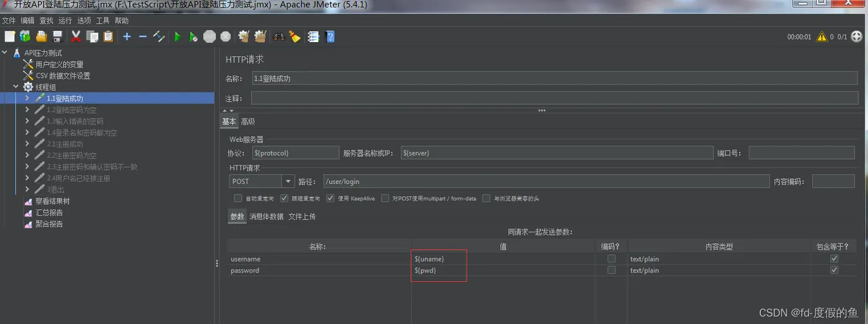Expand the 1.2登陆密码为空 node
Screen dimensions: 868x324
click(x=27, y=110)
